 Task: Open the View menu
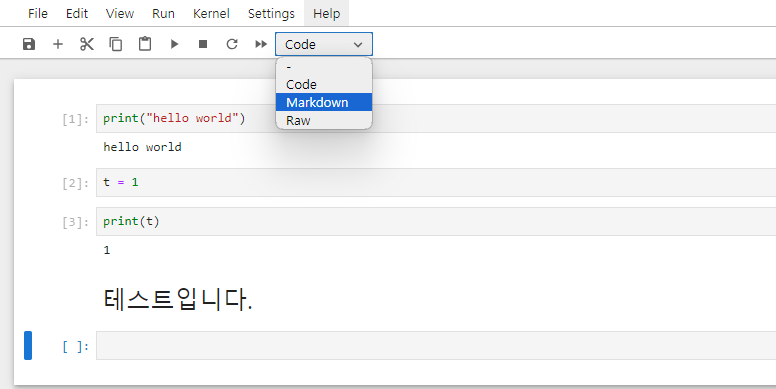click(x=120, y=13)
